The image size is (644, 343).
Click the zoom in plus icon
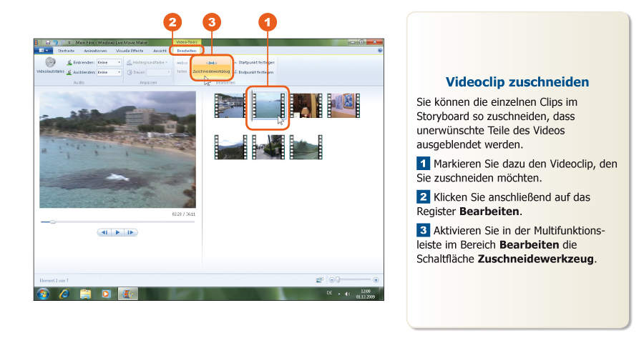pyautogui.click(x=376, y=280)
